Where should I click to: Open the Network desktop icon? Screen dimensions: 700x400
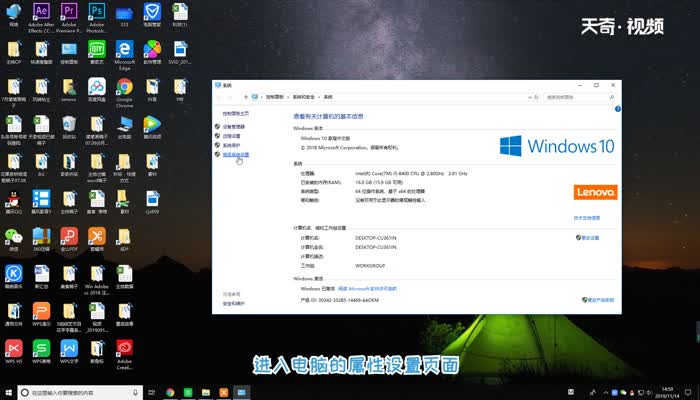pyautogui.click(x=13, y=14)
